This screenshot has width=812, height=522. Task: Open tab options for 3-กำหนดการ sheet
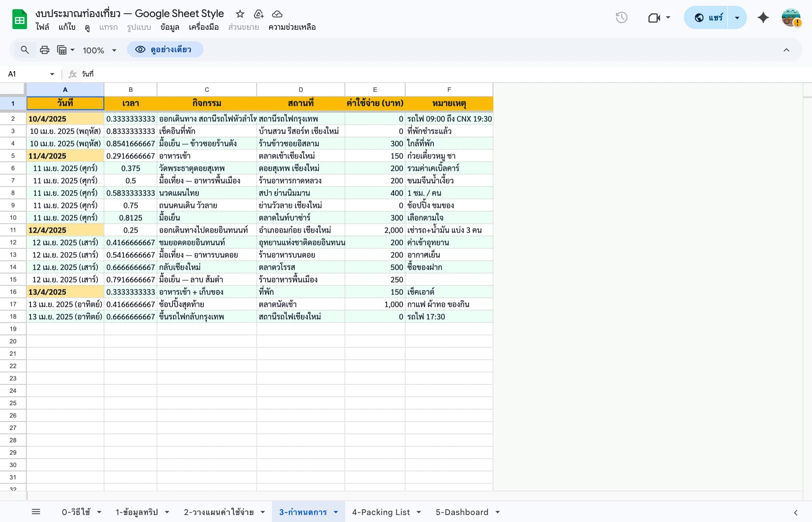(335, 512)
